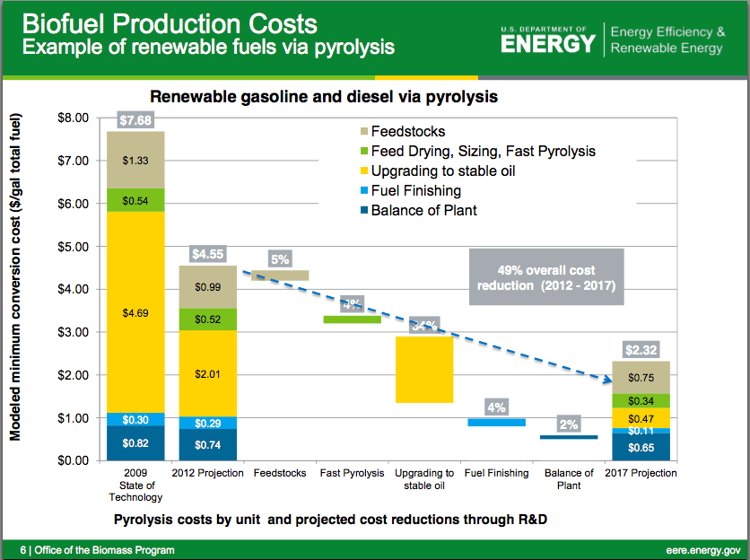The image size is (750, 560).
Task: Select the $4.69 yellow segment in 2009 bar
Action: click(x=135, y=312)
